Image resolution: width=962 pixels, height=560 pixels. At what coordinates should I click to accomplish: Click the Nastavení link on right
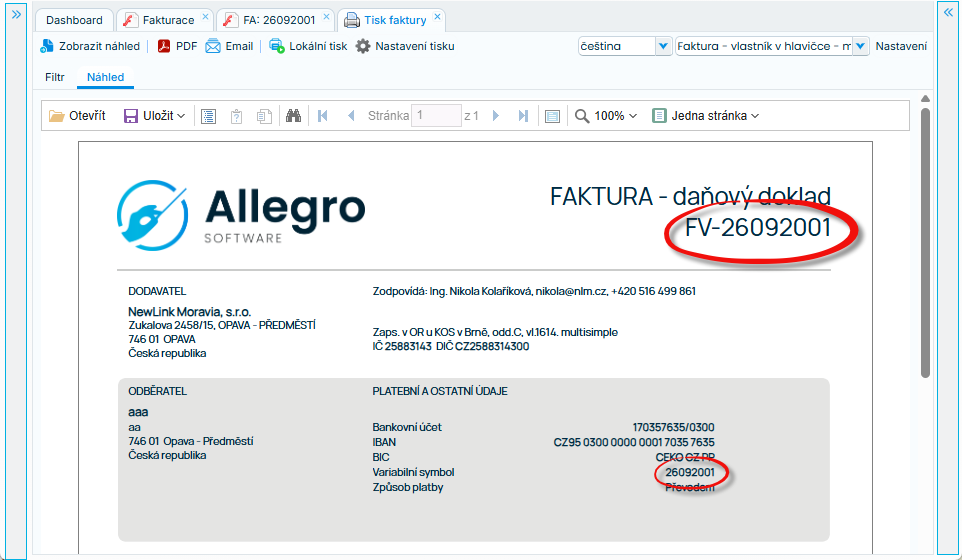pyautogui.click(x=901, y=46)
